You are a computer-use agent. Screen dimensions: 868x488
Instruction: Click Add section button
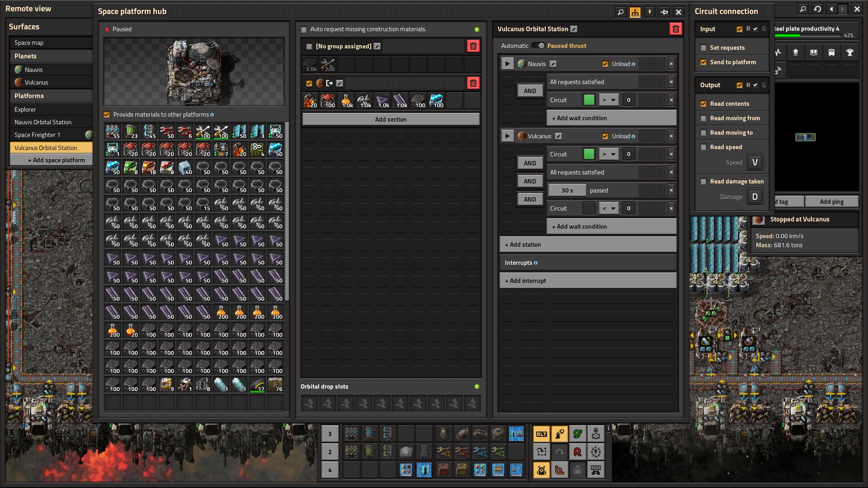[x=391, y=119]
